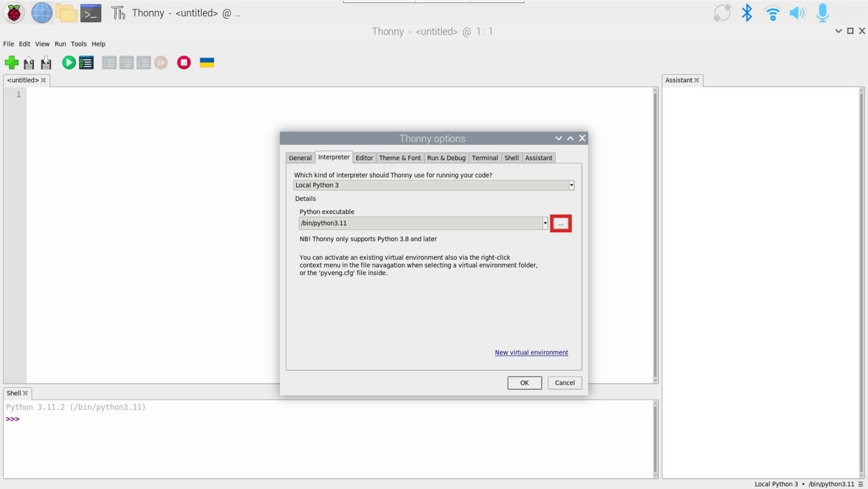Select the Interpreter options tab
Screen dimensions: 868x489
tap(334, 157)
